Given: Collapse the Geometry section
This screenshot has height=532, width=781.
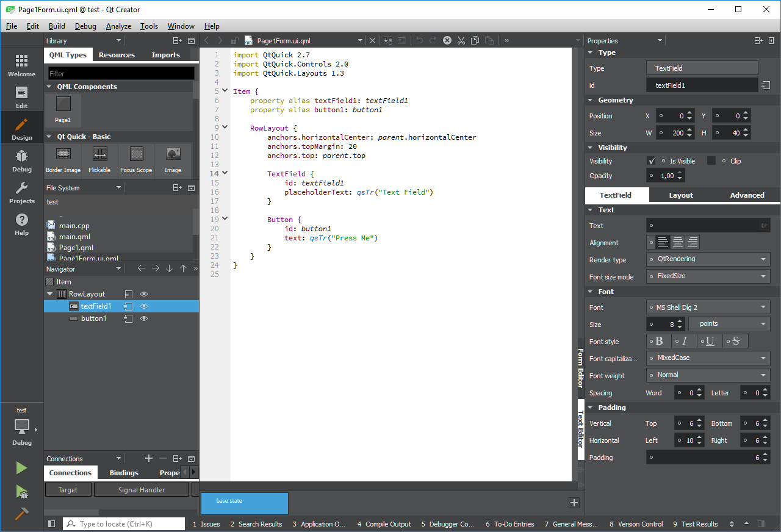Looking at the screenshot, I should (591, 100).
